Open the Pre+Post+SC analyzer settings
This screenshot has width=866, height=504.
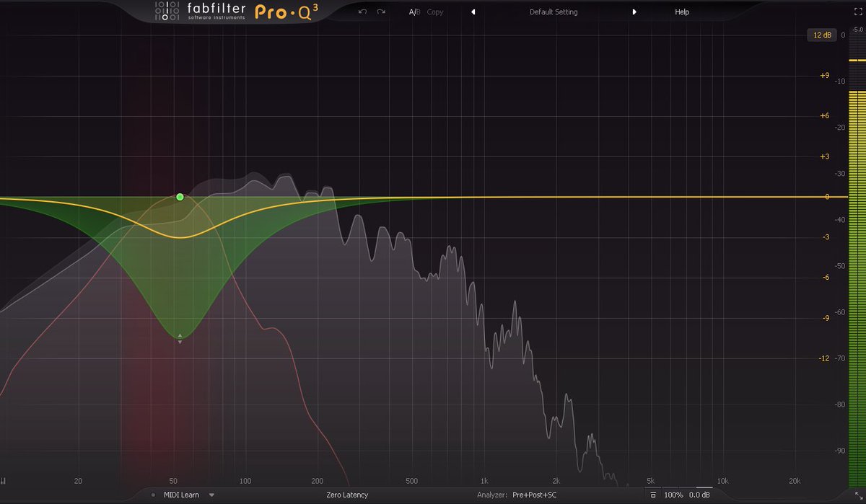coord(535,495)
